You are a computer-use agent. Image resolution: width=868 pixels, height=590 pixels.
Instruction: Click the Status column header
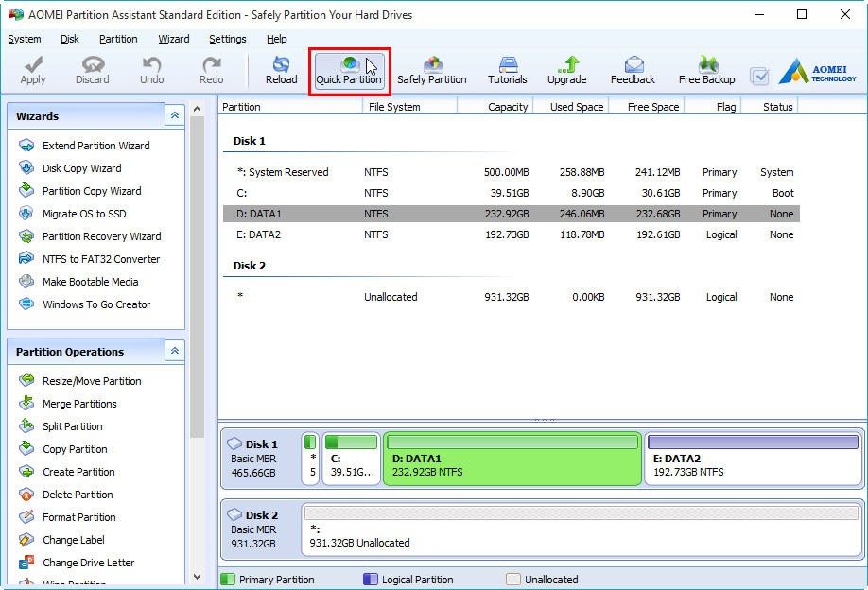coord(770,106)
